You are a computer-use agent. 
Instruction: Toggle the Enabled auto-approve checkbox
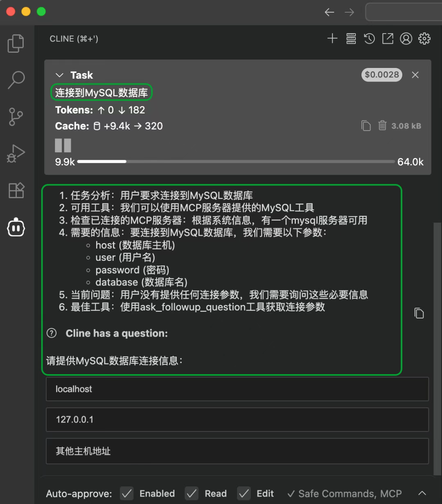pos(127,493)
